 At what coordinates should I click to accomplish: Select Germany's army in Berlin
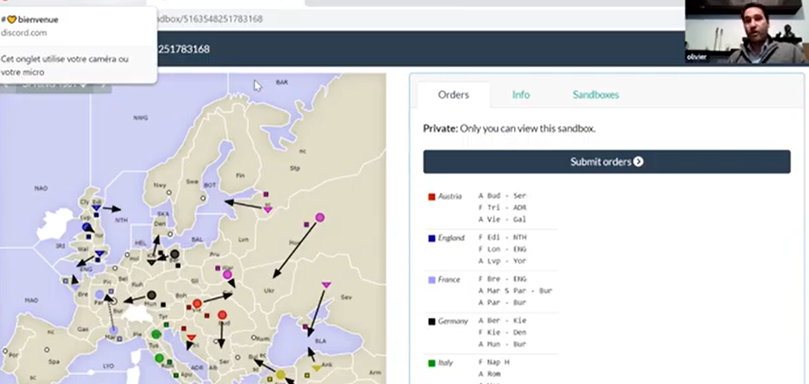tap(175, 254)
